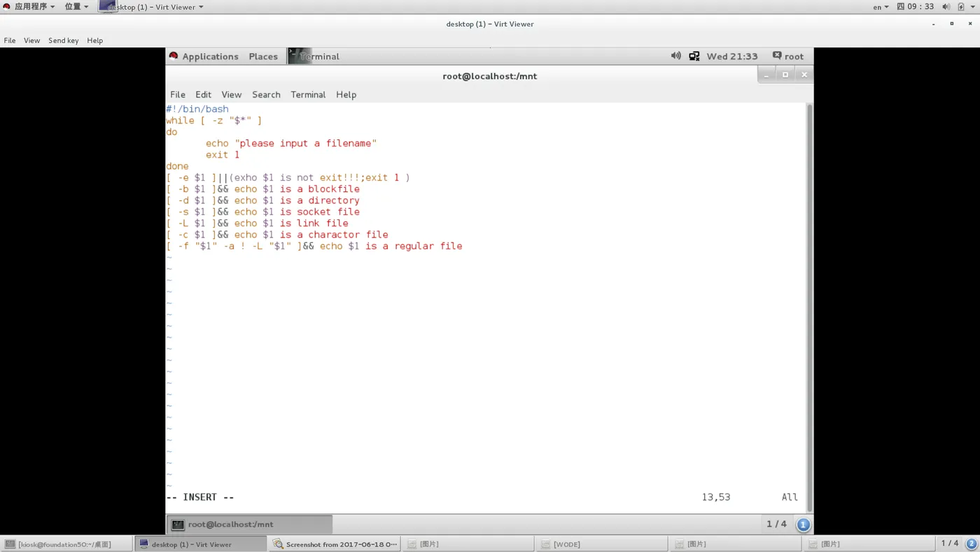Screen dimensions: 980x552
Task: Click the -- INSERT -- mode indicator
Action: tap(200, 497)
